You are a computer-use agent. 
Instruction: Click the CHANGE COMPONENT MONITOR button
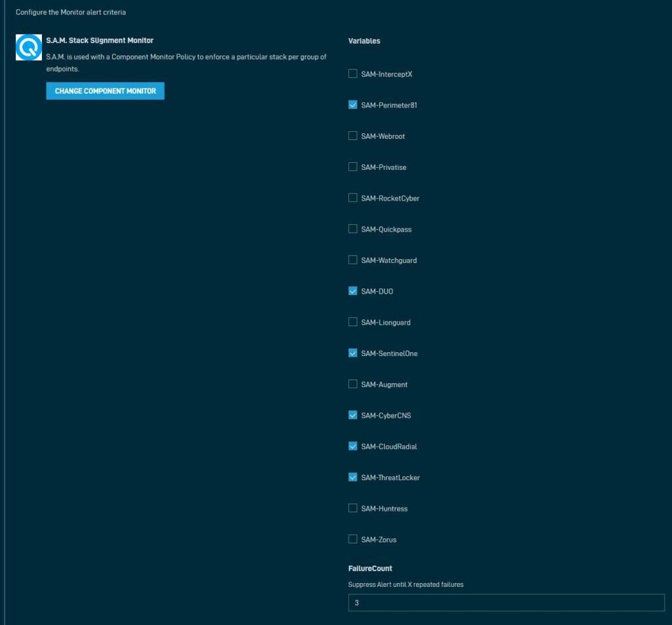(105, 91)
